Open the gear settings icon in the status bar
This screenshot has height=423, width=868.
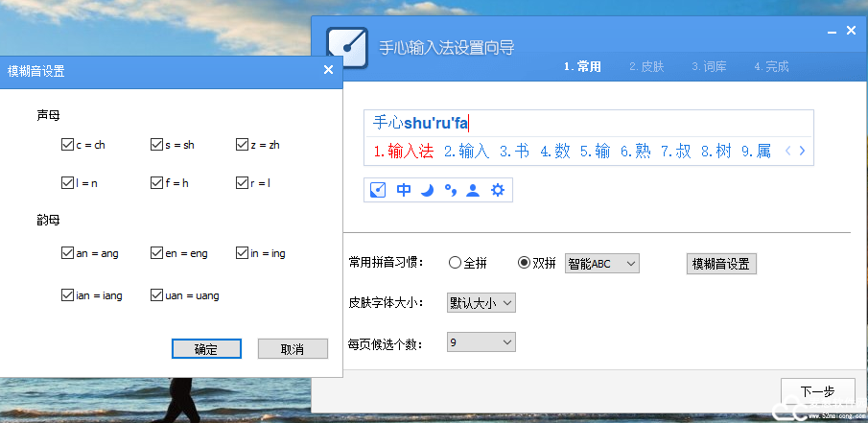click(x=498, y=191)
